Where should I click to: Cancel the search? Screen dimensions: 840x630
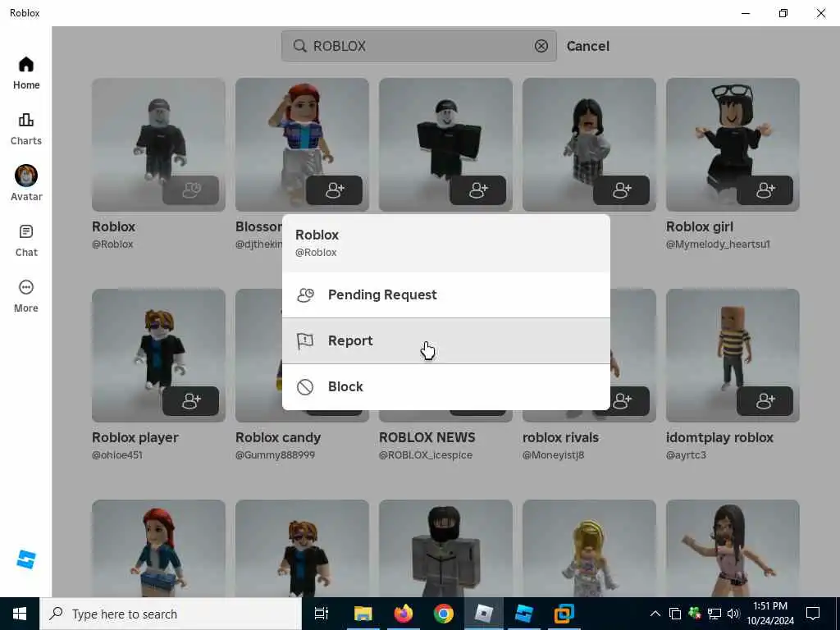587,46
